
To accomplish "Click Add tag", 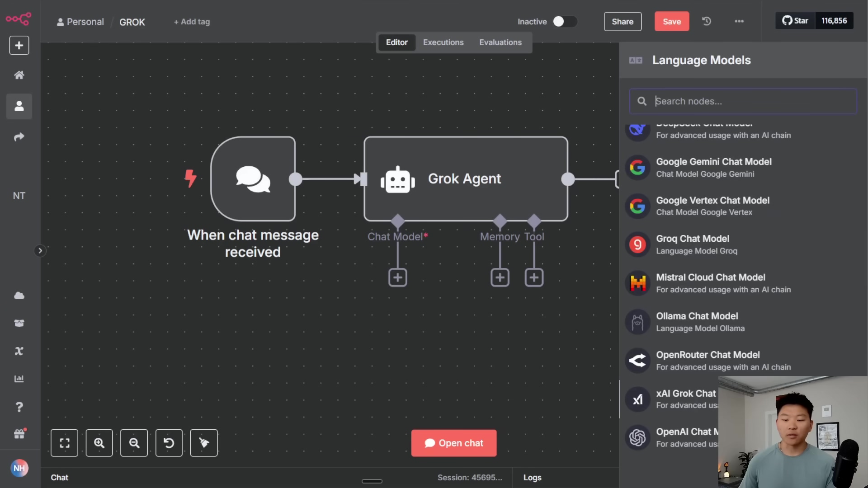I will 192,22.
